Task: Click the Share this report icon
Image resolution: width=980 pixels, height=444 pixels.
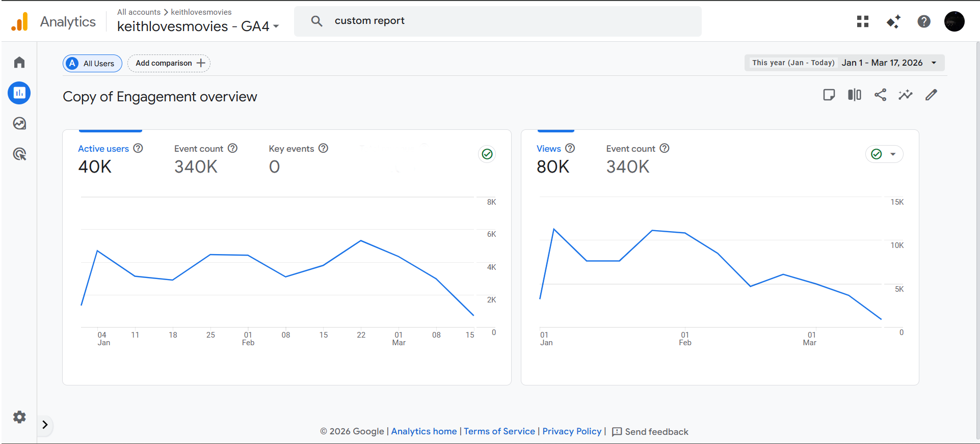Action: point(880,95)
